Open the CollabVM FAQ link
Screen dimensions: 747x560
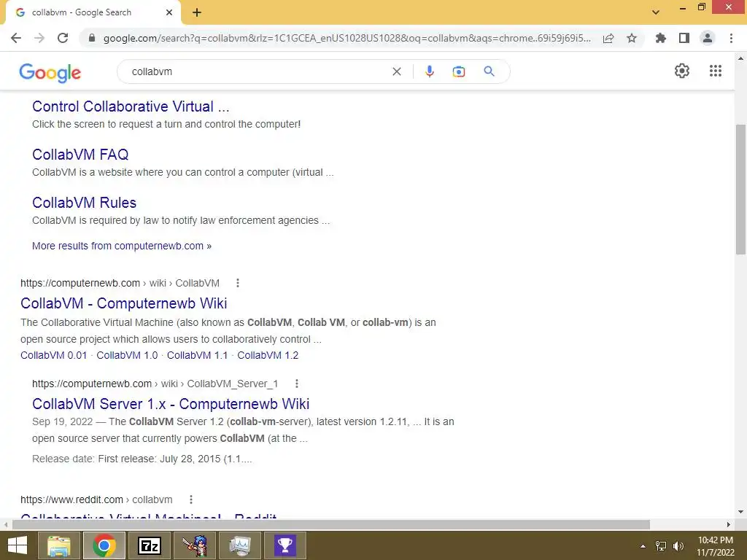[x=80, y=155]
